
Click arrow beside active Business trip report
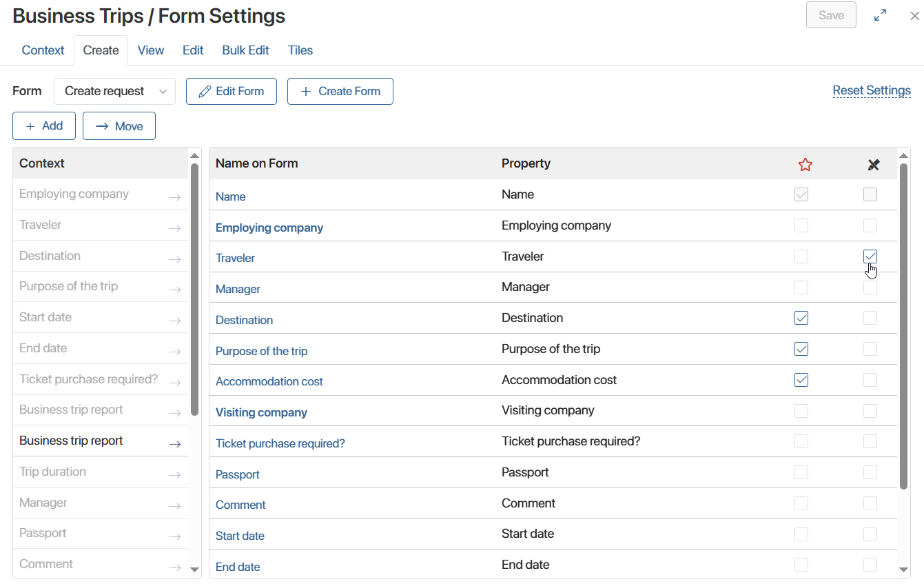[175, 444]
